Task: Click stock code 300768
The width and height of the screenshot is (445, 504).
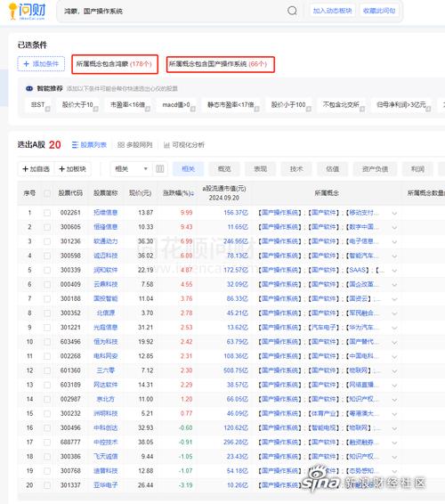Action: 70,471
